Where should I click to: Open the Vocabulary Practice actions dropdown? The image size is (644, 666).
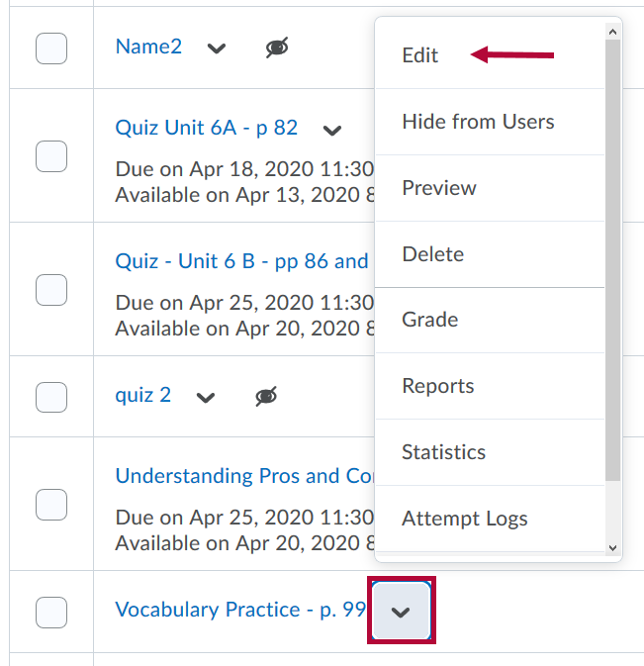pyautogui.click(x=401, y=612)
